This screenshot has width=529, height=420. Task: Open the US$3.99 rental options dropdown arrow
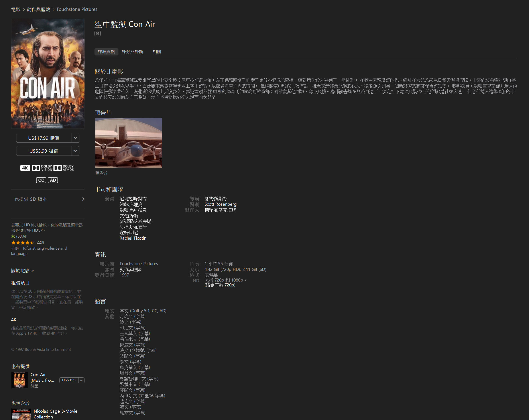coord(75,151)
